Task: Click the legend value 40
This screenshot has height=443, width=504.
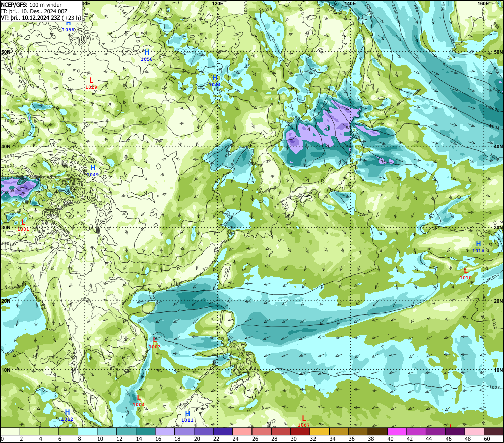Action: click(391, 439)
